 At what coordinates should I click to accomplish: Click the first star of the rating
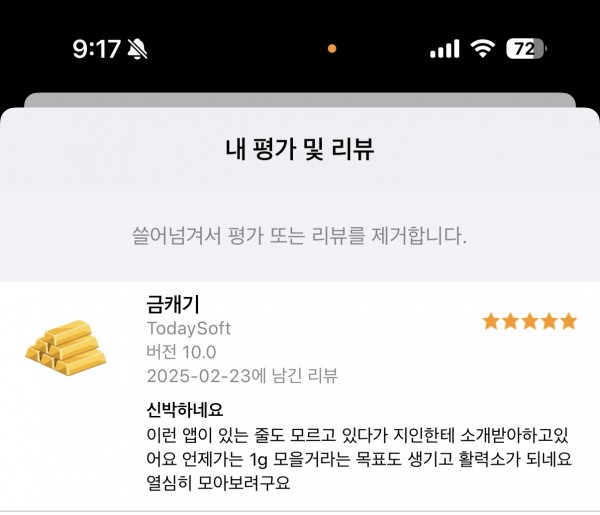click(x=491, y=321)
